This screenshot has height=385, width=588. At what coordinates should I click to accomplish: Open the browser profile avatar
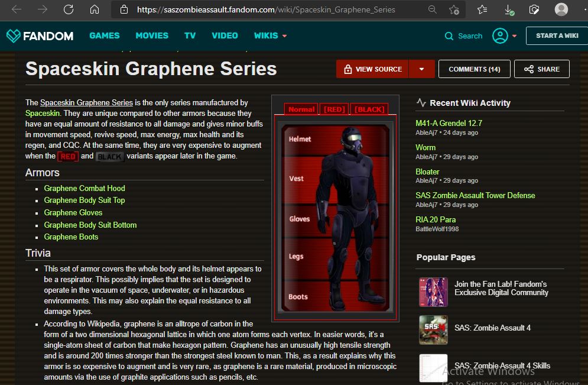click(x=561, y=9)
